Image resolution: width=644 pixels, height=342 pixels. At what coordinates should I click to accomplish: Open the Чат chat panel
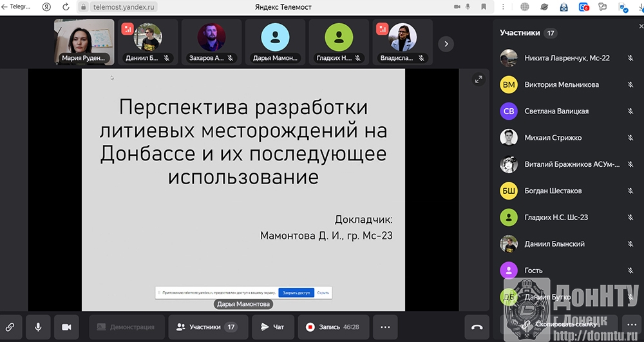click(x=272, y=327)
